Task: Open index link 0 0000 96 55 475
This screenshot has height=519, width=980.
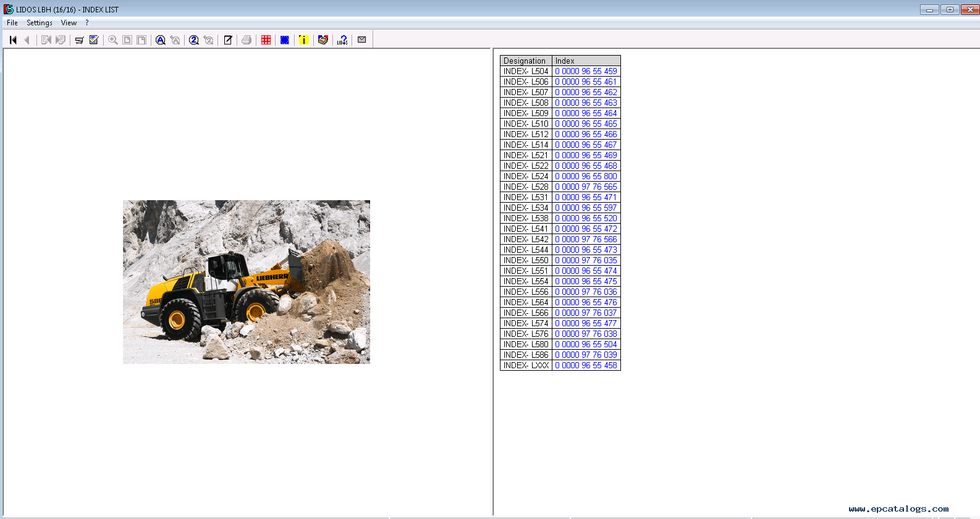Action: point(586,281)
